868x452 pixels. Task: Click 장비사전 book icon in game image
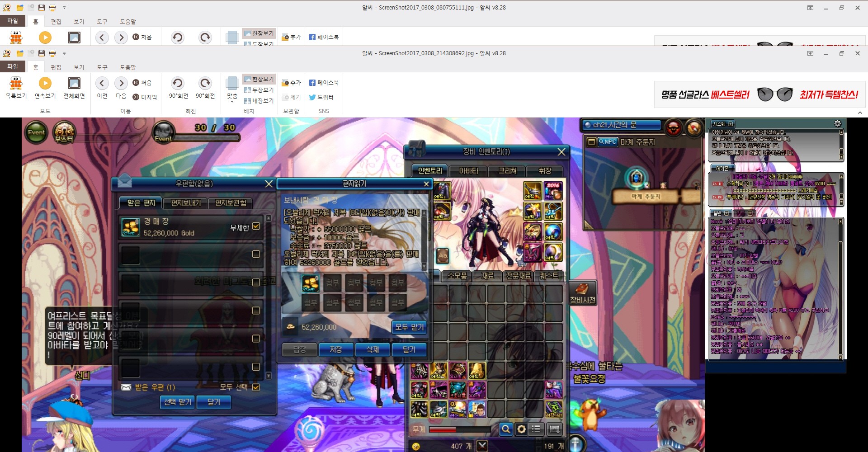[x=582, y=293]
